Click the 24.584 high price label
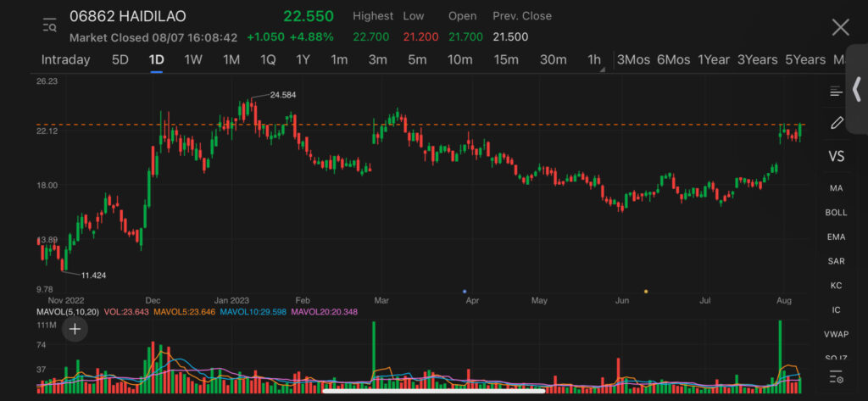The height and width of the screenshot is (401, 868). tap(283, 95)
